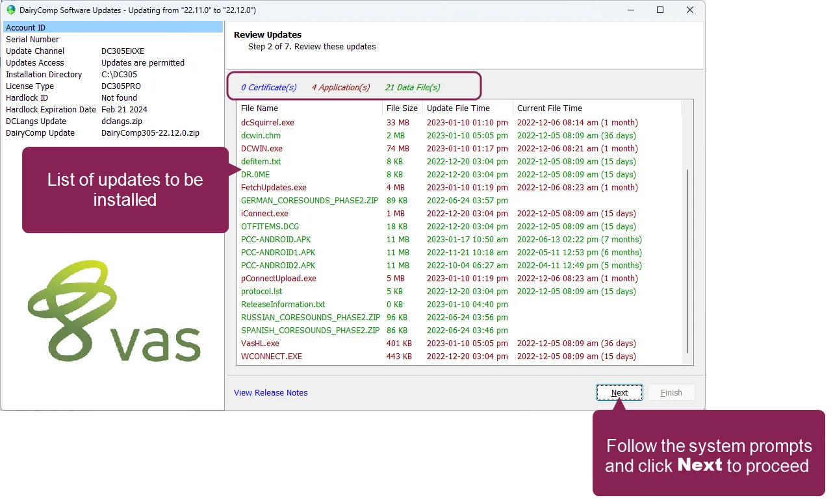Select the DCLangs Update row

click(x=113, y=121)
